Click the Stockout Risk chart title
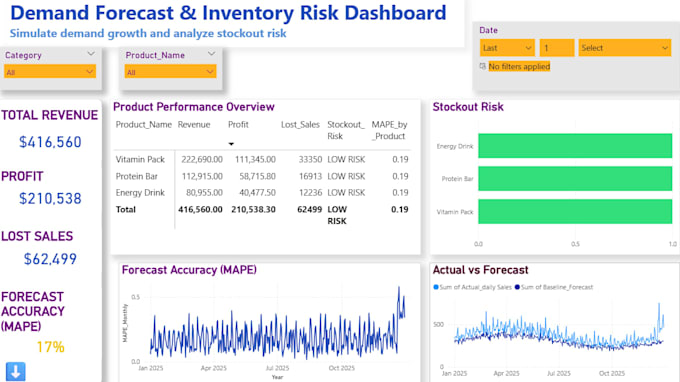Image resolution: width=680 pixels, height=382 pixels. 468,107
